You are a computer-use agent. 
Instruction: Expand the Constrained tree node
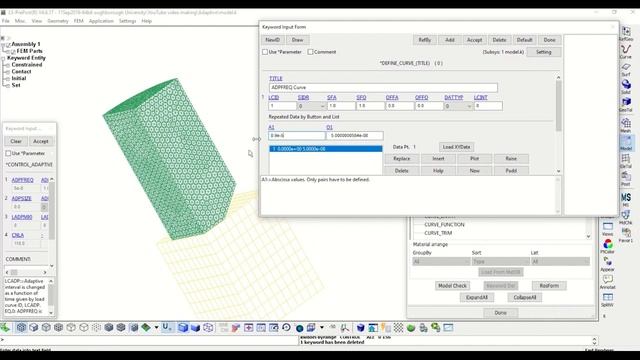[8, 65]
